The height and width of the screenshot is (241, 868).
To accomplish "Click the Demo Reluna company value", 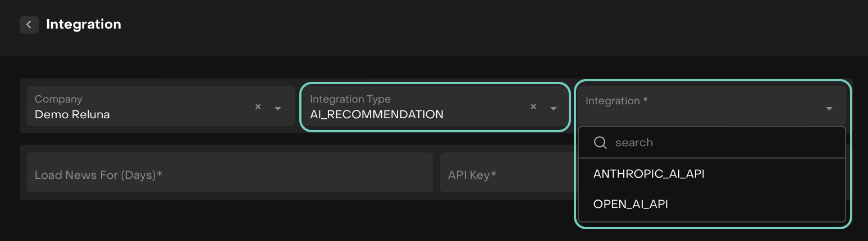I will coord(72,114).
